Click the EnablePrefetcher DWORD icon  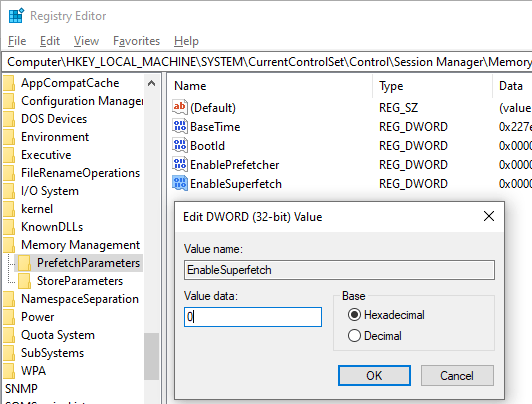click(x=179, y=165)
